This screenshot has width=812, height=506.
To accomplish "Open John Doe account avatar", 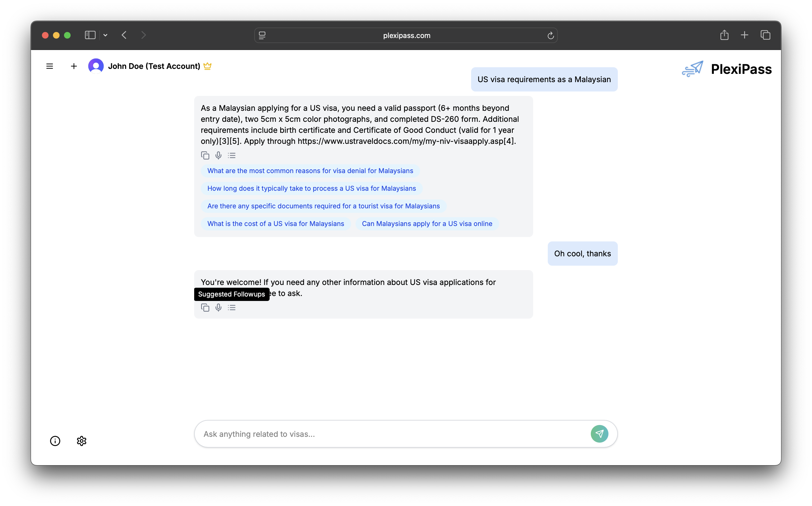I will click(96, 66).
